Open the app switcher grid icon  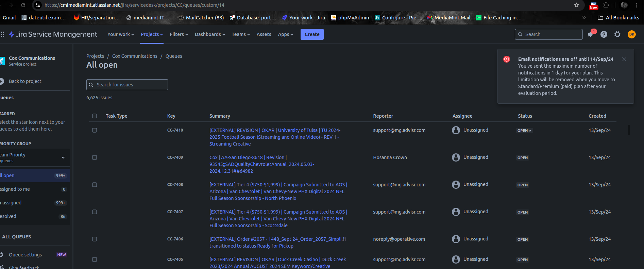(x=2, y=34)
